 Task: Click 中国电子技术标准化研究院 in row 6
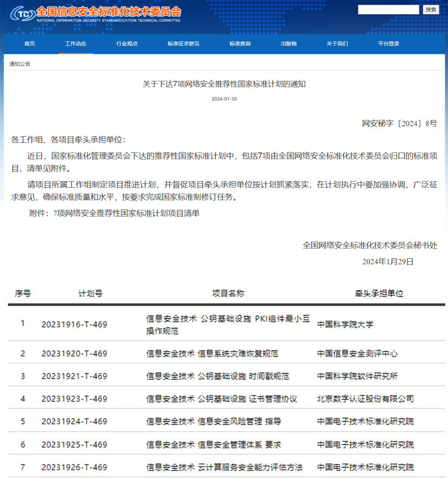tap(366, 444)
